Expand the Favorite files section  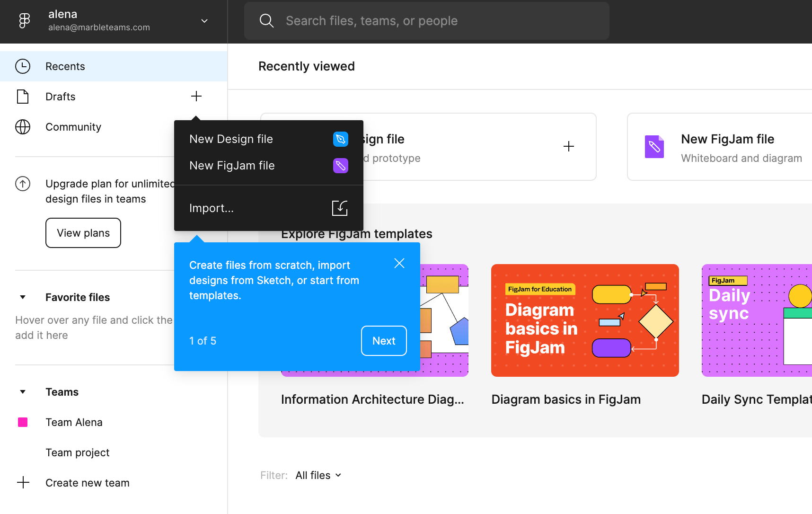coord(22,297)
